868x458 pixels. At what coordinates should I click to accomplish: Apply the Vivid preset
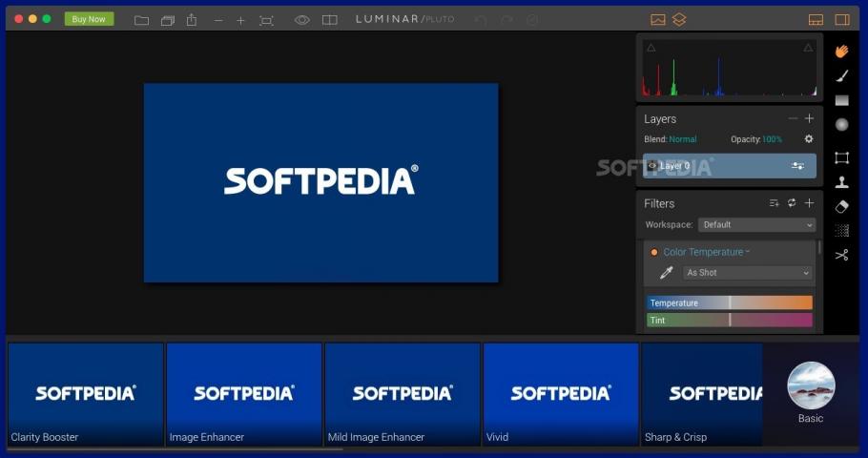[561, 394]
